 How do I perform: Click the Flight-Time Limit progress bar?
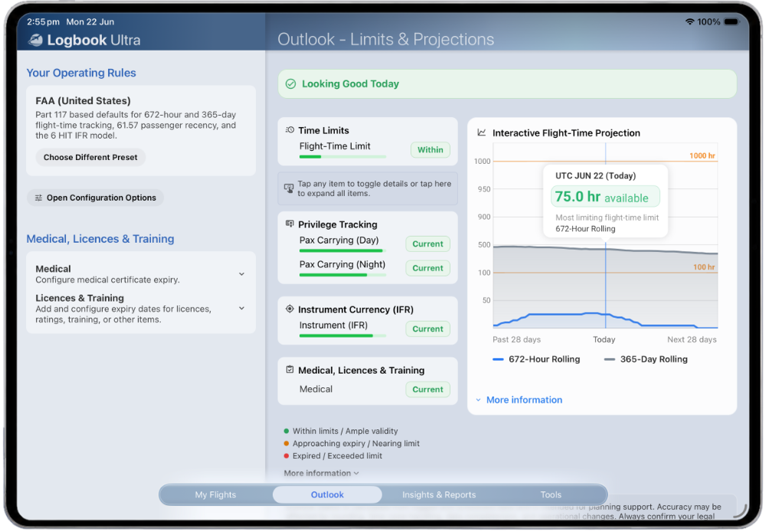coord(342,157)
